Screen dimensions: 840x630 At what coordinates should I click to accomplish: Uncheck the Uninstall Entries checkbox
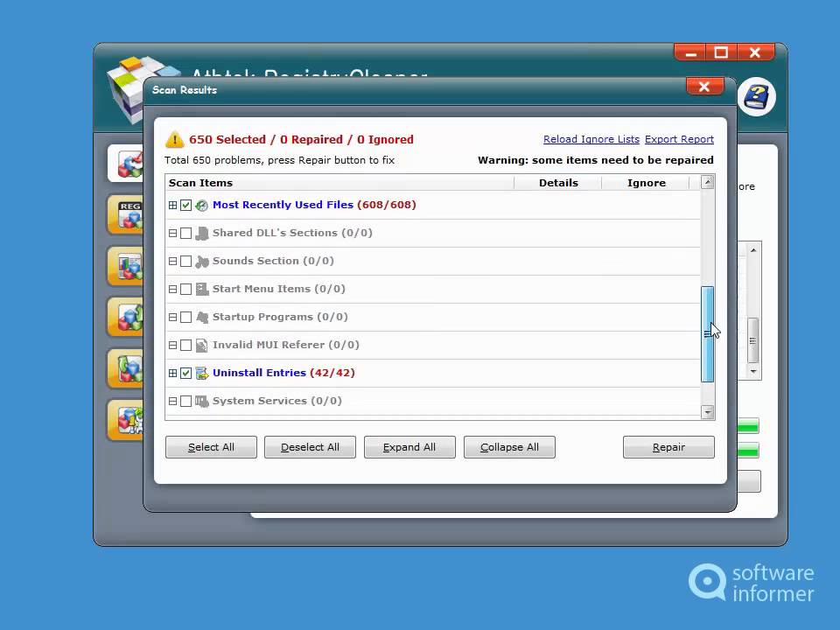[x=185, y=373]
